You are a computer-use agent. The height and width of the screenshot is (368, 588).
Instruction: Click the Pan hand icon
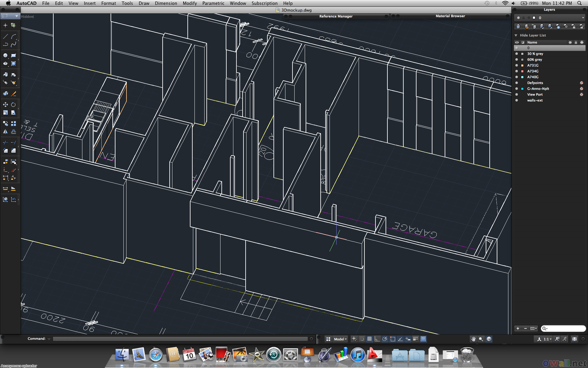(x=473, y=339)
